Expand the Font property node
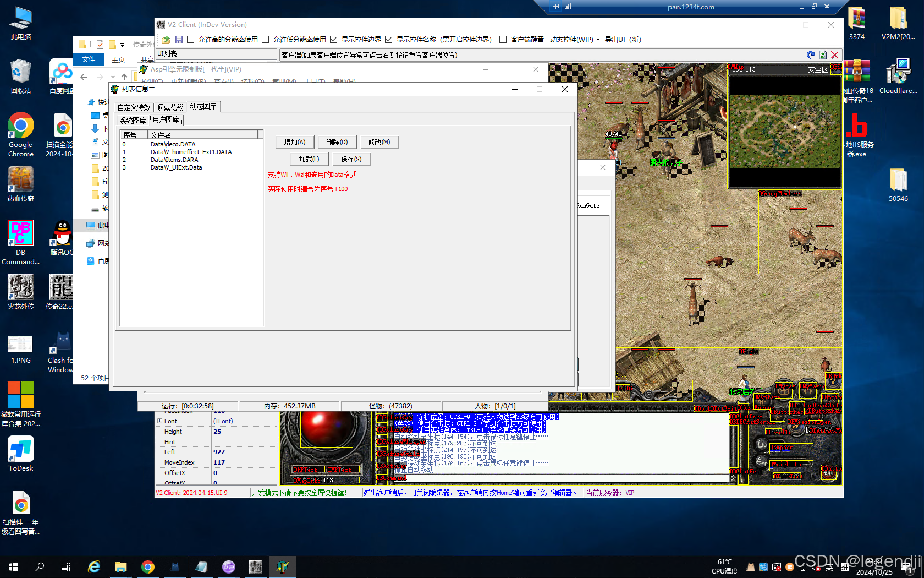 tap(160, 421)
